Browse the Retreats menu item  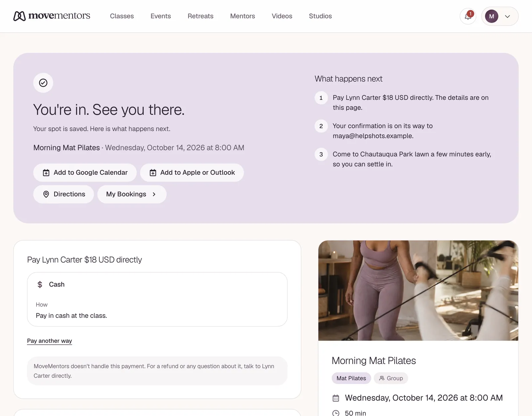200,16
